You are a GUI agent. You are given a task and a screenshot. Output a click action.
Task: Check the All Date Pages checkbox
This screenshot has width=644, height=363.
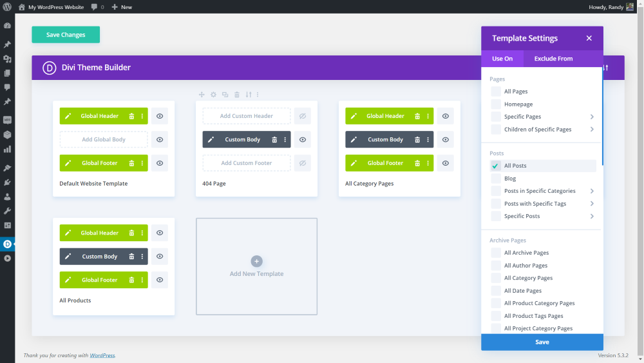pos(496,291)
